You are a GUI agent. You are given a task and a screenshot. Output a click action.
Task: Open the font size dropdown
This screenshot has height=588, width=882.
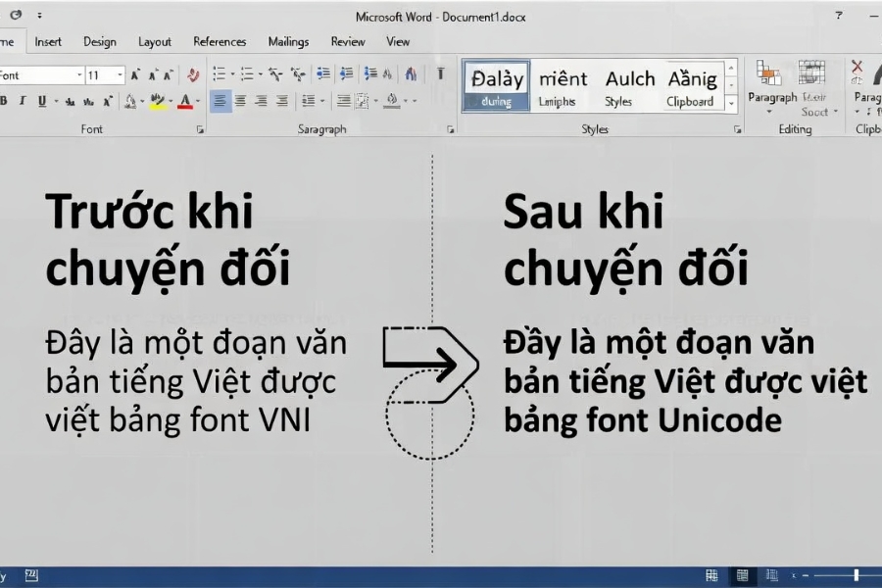click(x=121, y=75)
